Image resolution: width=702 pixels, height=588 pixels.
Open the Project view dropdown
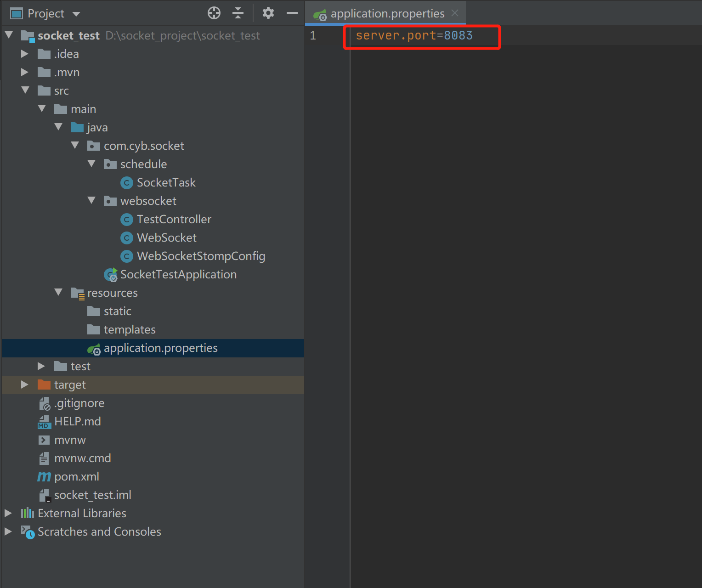pos(76,13)
